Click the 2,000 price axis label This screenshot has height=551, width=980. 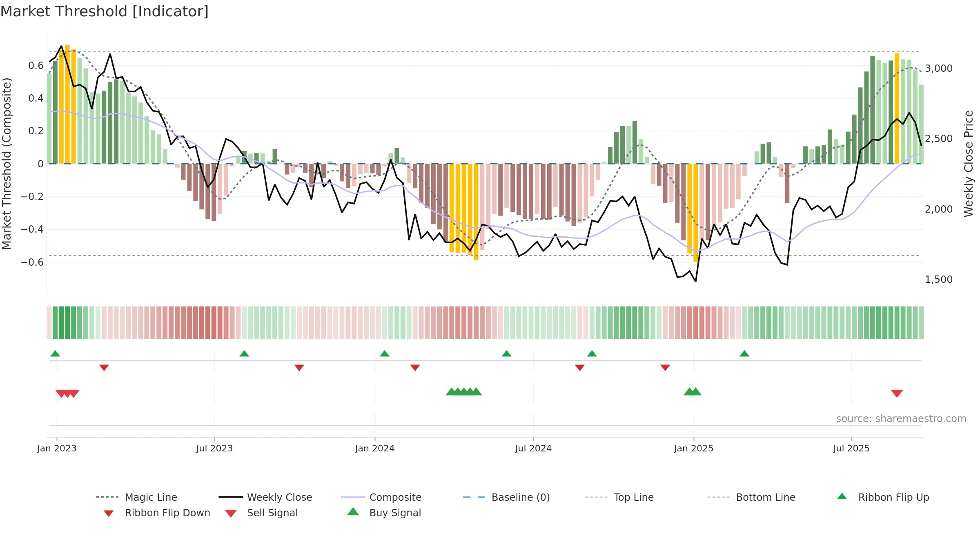939,209
